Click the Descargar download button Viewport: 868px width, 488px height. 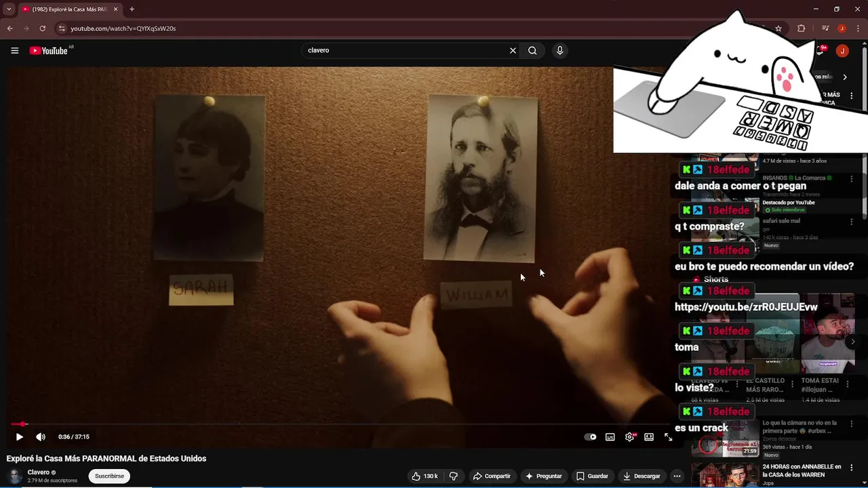click(x=642, y=476)
